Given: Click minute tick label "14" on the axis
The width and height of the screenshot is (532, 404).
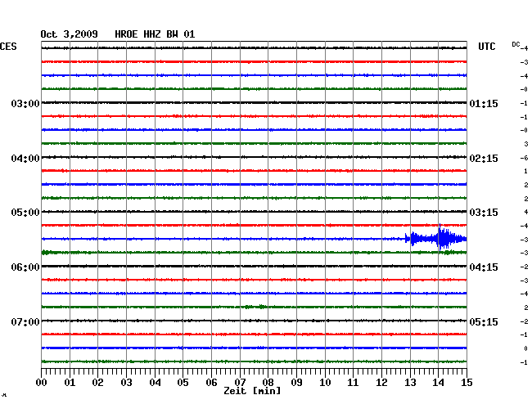Looking at the screenshot, I should 438,382.
